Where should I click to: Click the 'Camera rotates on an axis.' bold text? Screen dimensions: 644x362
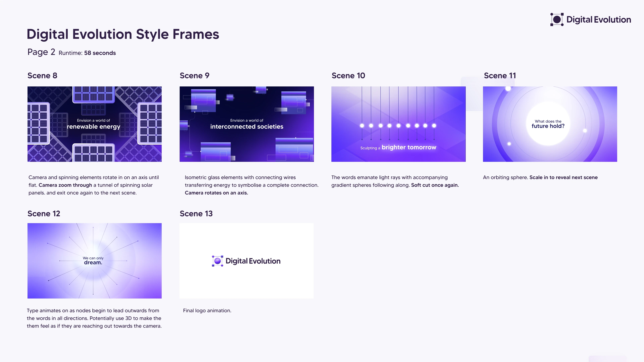(x=216, y=193)
